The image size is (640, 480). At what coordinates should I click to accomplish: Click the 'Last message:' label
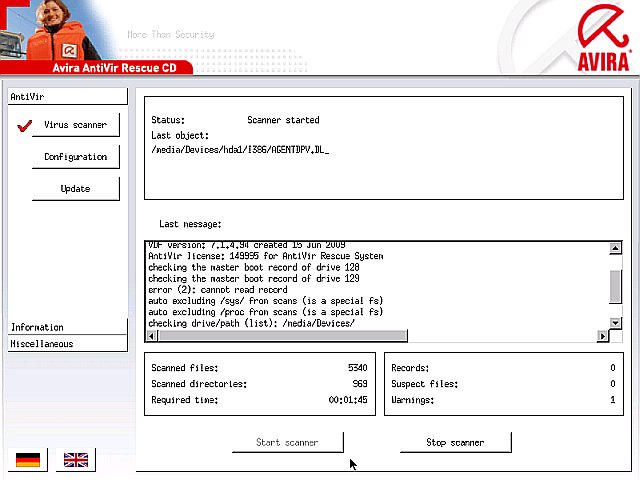190,224
